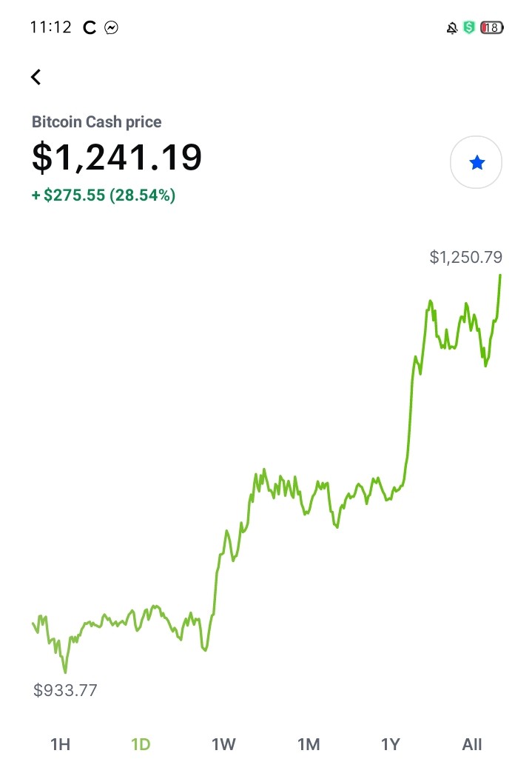532x779 pixels.
Task: Tap the chart line's peak endpoint
Action: tap(499, 275)
